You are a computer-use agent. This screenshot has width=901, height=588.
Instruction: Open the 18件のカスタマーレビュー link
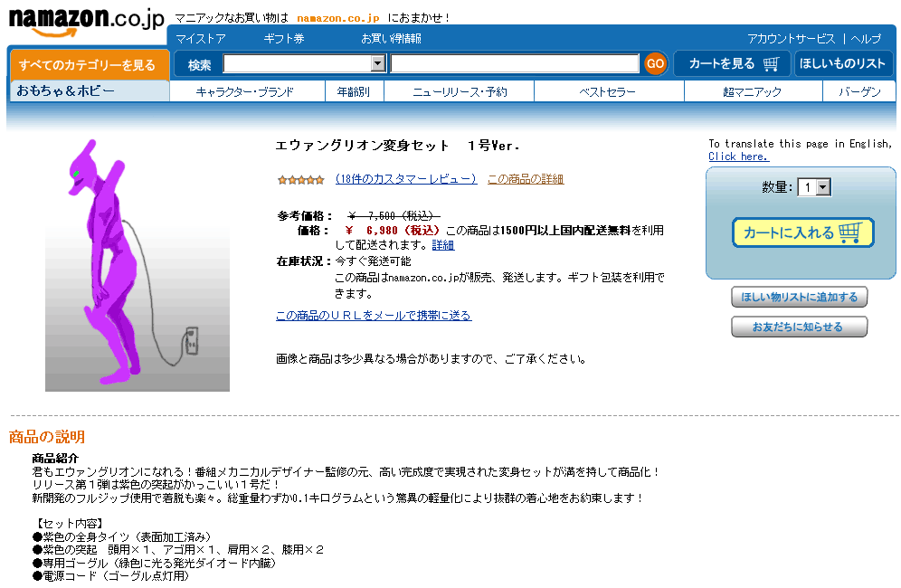click(406, 179)
